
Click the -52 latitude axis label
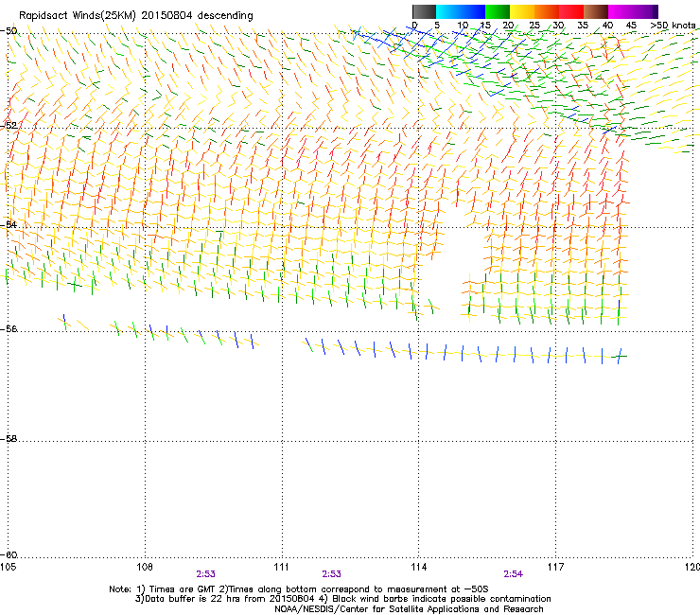pos(9,126)
